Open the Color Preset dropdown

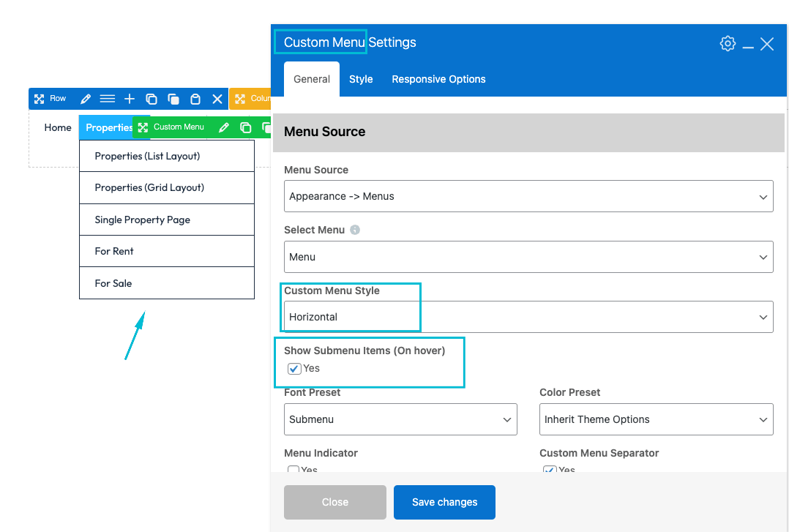click(x=656, y=419)
